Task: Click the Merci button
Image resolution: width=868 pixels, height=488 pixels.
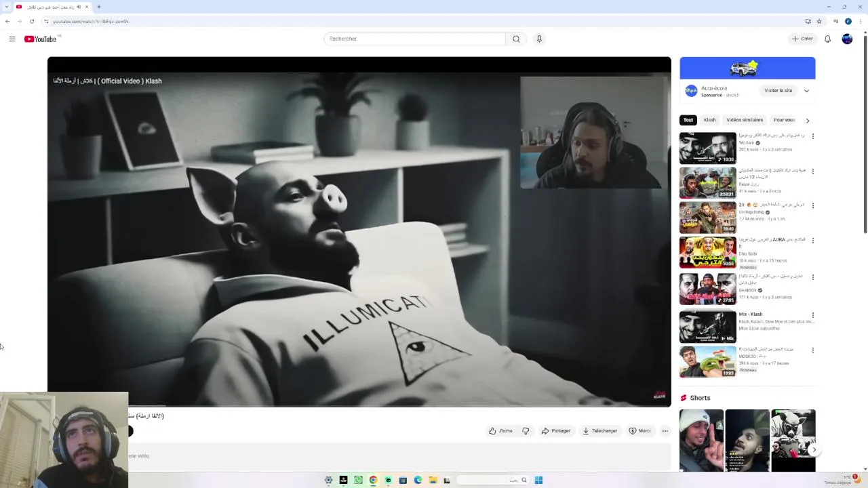Action: pyautogui.click(x=639, y=431)
